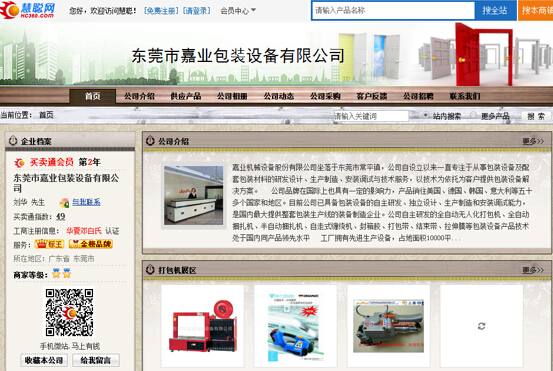Expand the 会员中心 dropdown

pyautogui.click(x=238, y=11)
